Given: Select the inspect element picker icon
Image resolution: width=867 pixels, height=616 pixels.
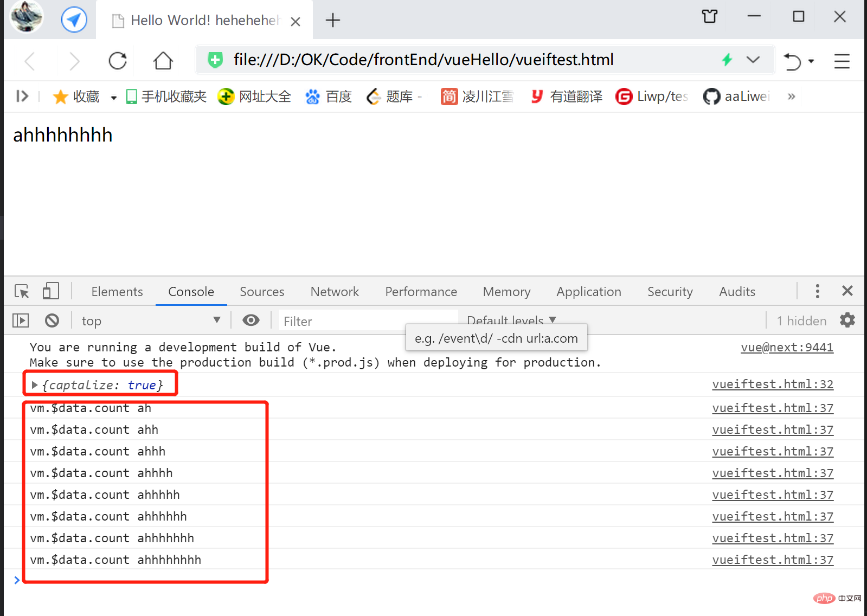Looking at the screenshot, I should 22,292.
